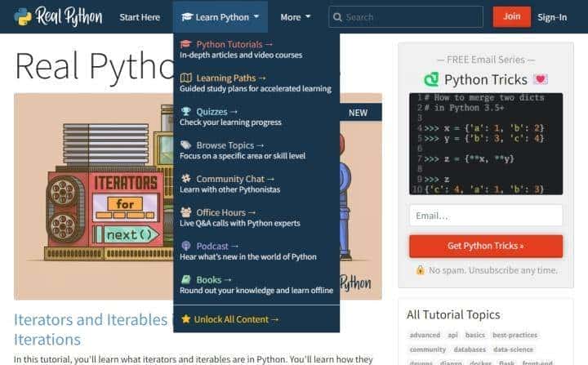Select the best-practices topic tag

[x=514, y=335]
